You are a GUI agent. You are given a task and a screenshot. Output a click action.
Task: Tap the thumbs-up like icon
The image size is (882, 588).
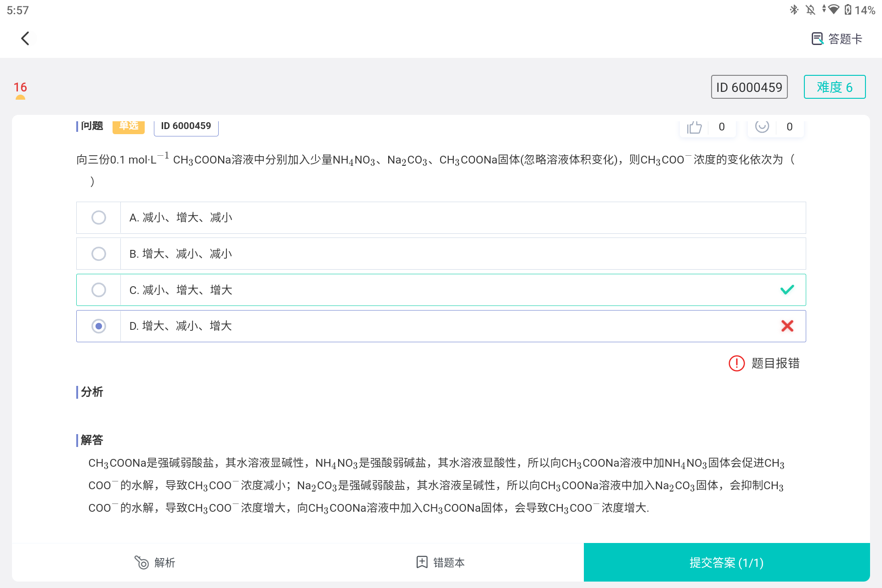coord(694,127)
